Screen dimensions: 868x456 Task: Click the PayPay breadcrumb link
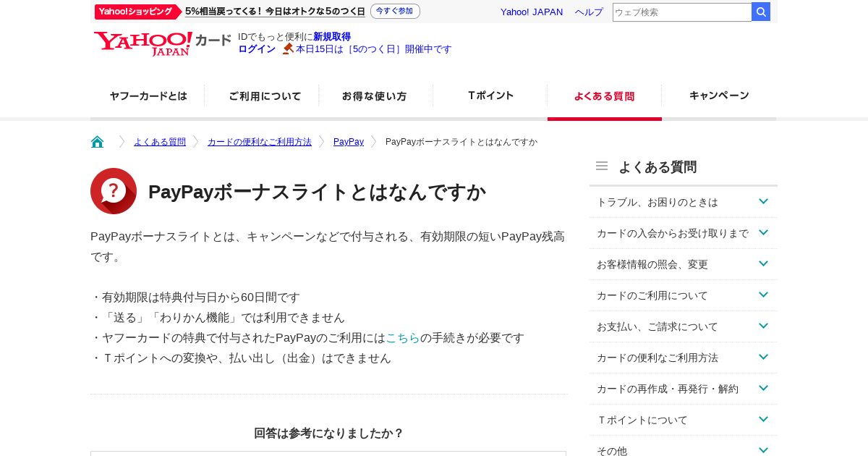[x=349, y=142]
